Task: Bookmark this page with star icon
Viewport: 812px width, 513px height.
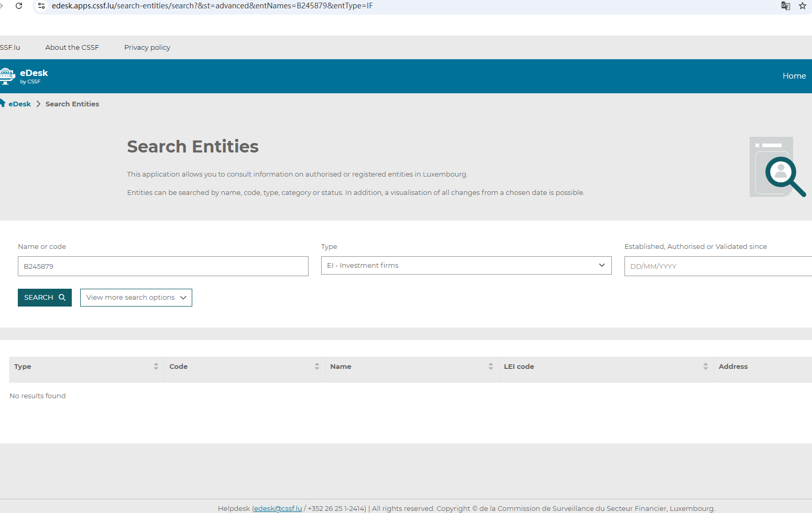Action: tap(802, 6)
